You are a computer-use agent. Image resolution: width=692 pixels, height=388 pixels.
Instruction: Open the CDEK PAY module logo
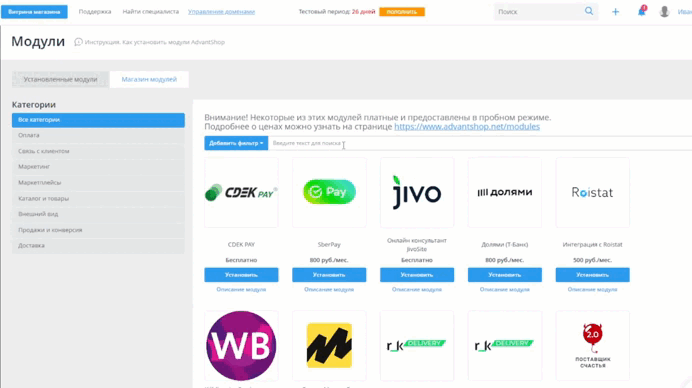(241, 192)
